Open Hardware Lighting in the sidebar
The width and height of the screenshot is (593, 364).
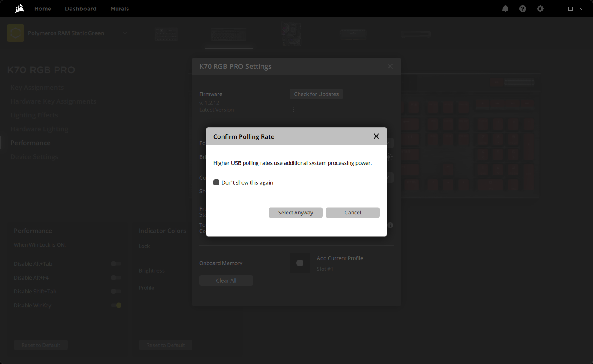(x=39, y=129)
